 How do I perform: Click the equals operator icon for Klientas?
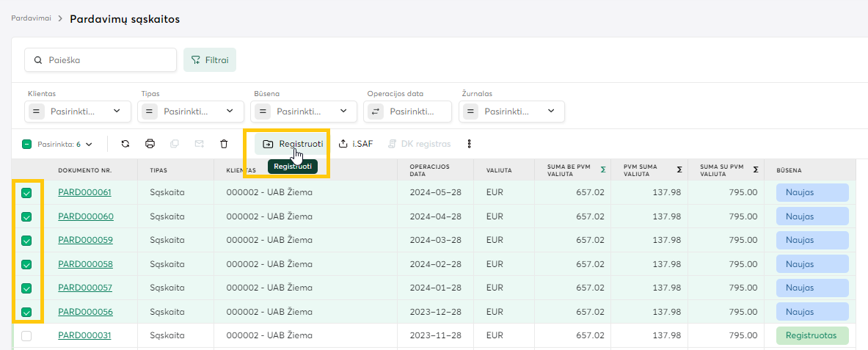36,112
